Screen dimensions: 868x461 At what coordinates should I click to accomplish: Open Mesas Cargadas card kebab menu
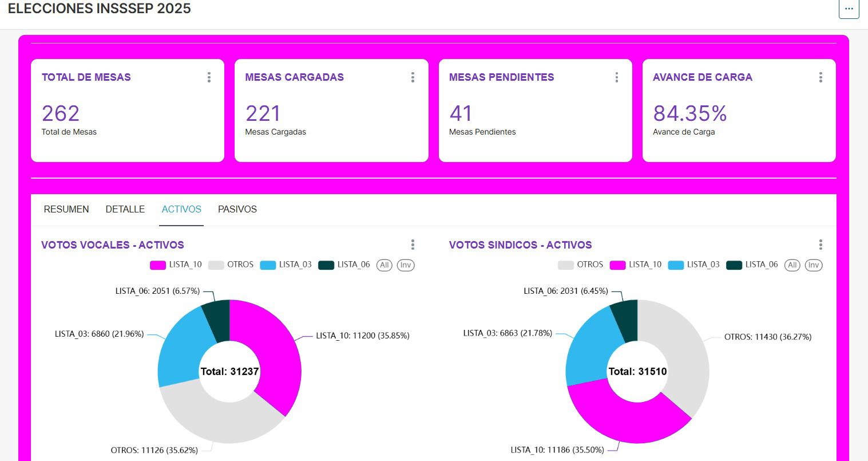(x=413, y=77)
